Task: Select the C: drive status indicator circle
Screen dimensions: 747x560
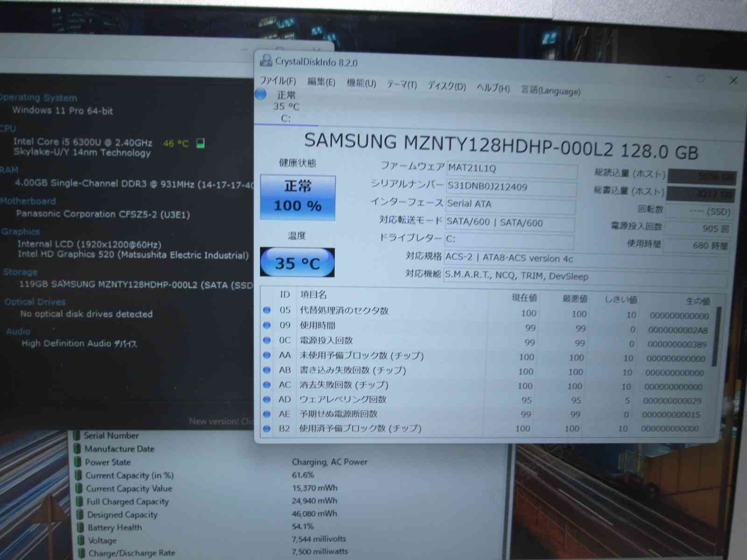Action: click(261, 94)
